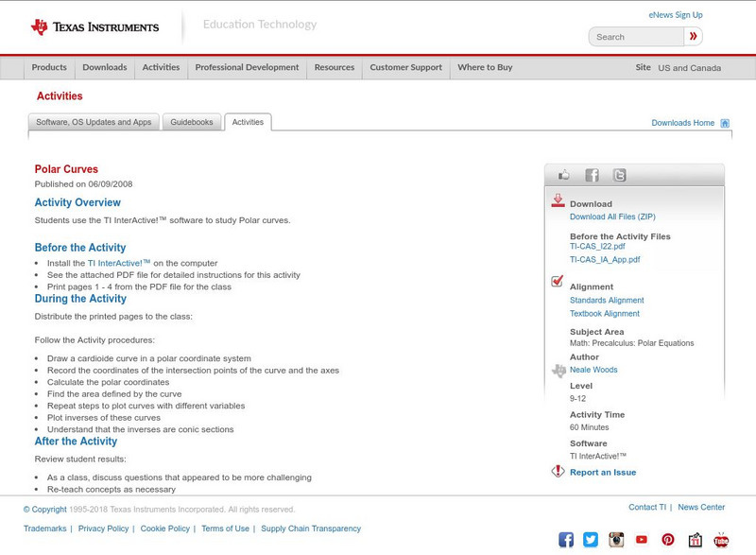The height and width of the screenshot is (555, 756).
Task: Open the Activities menu in navigation bar
Action: tap(161, 67)
